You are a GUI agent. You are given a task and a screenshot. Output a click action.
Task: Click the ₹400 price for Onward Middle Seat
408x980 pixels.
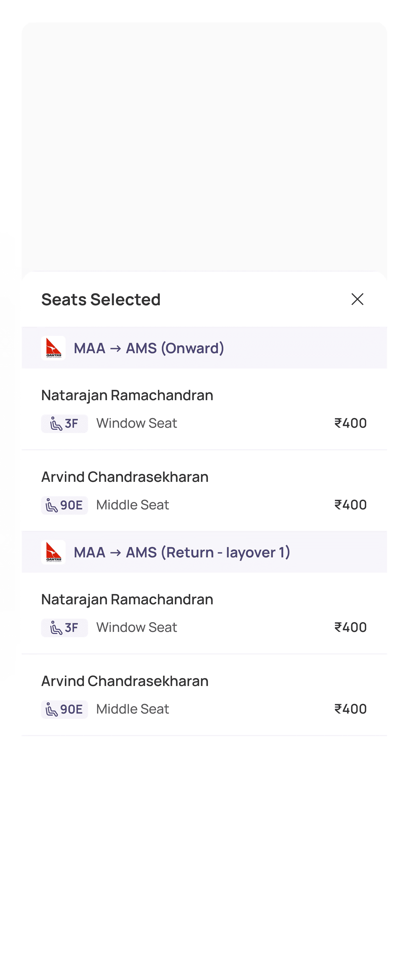tap(350, 505)
